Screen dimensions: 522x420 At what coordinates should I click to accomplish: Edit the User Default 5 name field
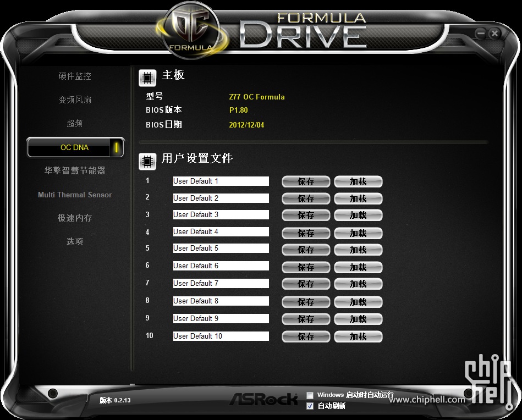pos(221,248)
